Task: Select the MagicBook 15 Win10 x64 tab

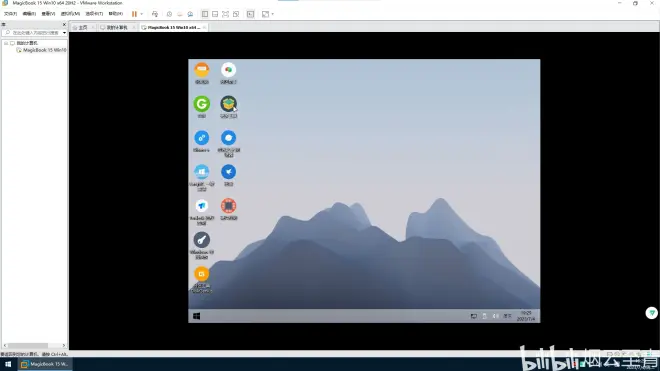Action: (x=173, y=27)
